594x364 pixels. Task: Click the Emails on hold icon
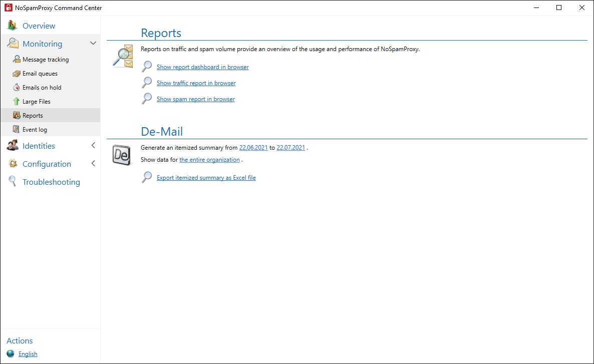click(x=17, y=87)
